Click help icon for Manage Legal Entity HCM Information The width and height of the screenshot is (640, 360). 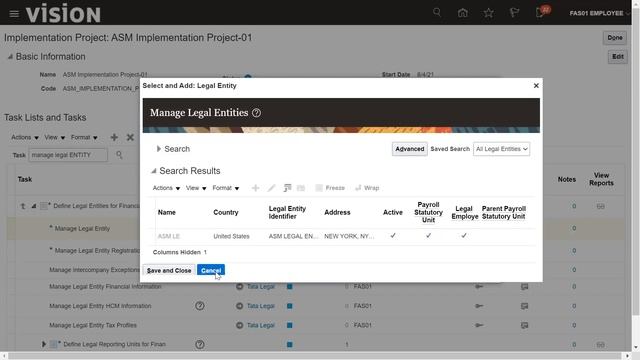[200, 306]
